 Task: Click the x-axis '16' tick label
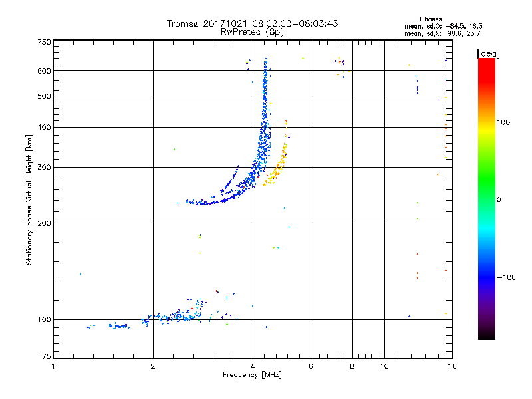[452, 366]
